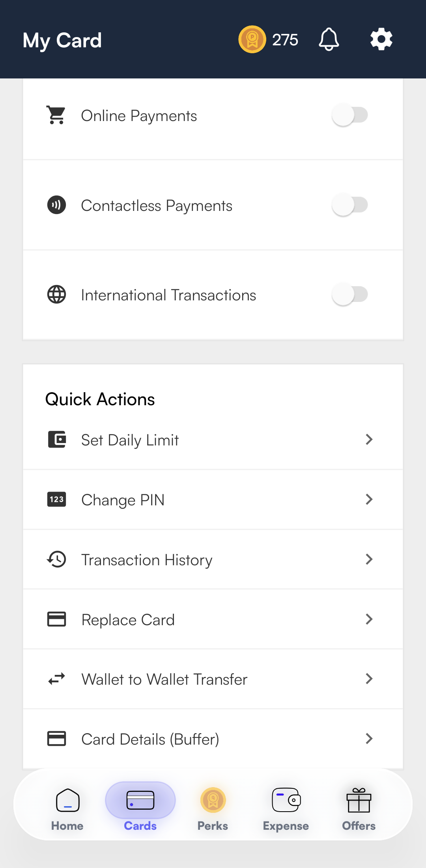Tap the 275 points balance
Image resolution: width=426 pixels, height=868 pixels.
pyautogui.click(x=285, y=40)
